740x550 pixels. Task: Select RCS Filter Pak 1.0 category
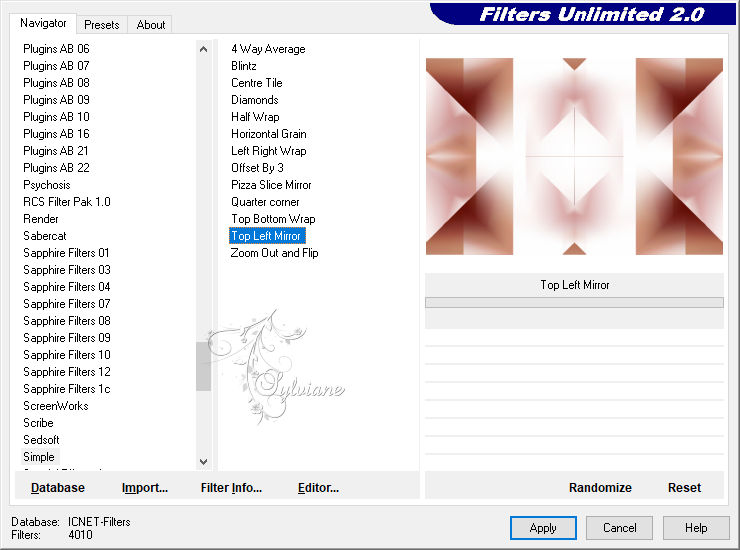[x=67, y=202]
